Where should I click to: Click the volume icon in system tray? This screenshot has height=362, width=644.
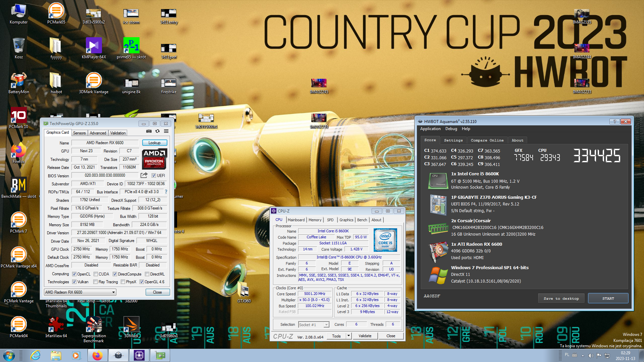pyautogui.click(x=591, y=355)
